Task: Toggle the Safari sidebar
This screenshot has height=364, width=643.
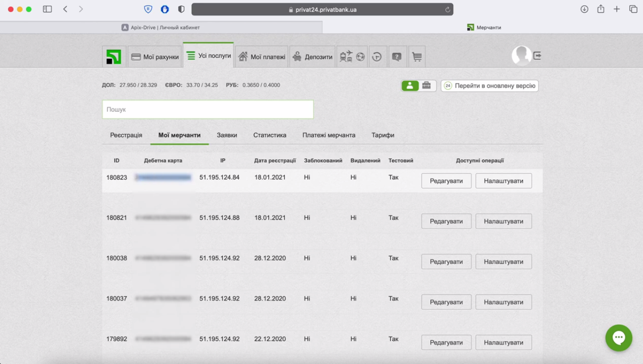Action: click(x=47, y=9)
